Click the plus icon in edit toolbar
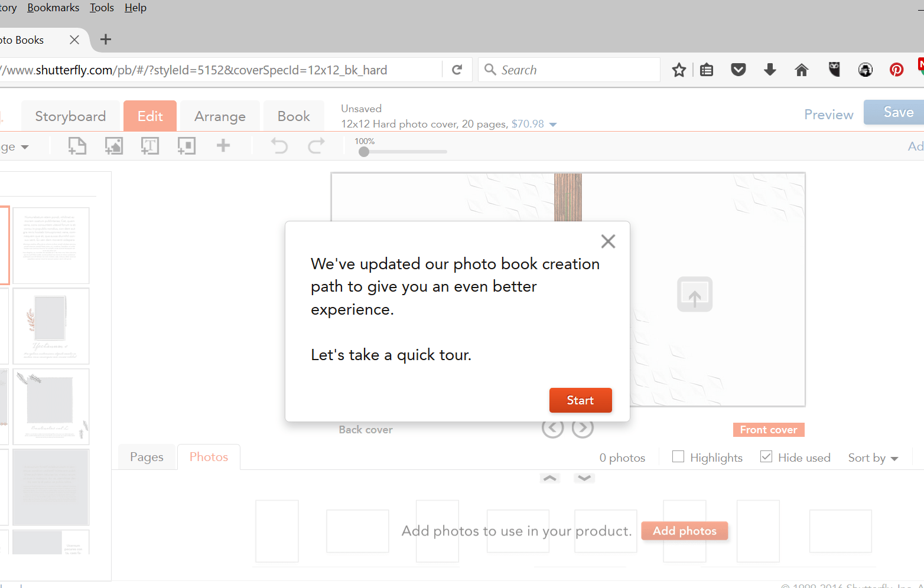 coord(223,145)
